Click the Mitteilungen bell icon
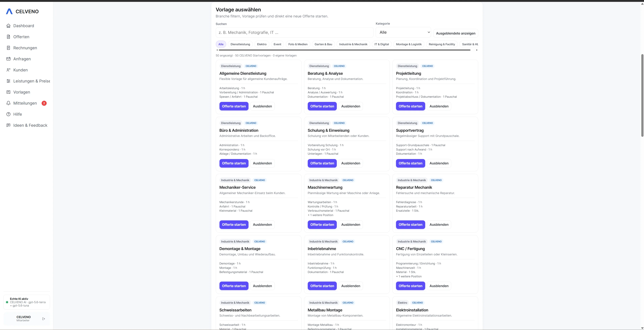 pos(9,103)
